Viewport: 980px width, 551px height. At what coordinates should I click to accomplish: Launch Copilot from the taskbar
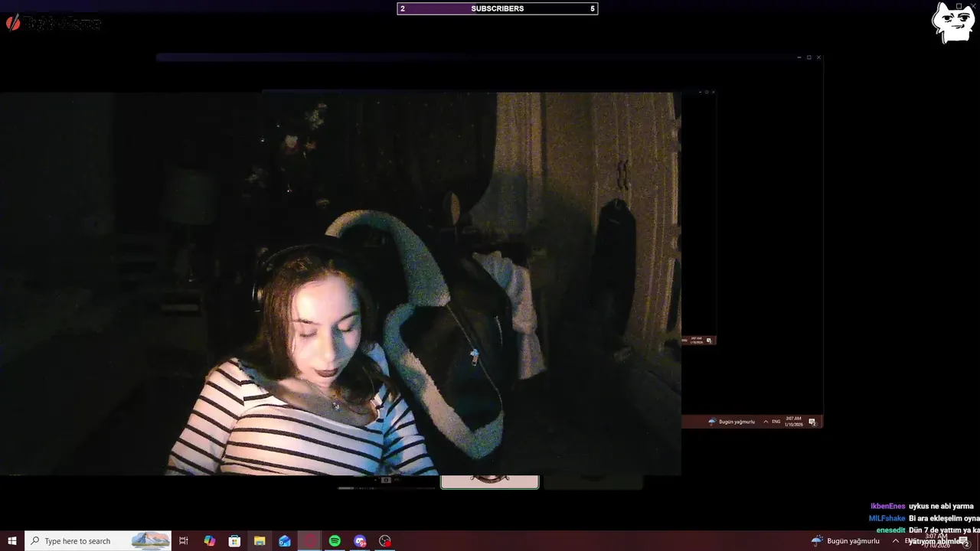coord(209,541)
